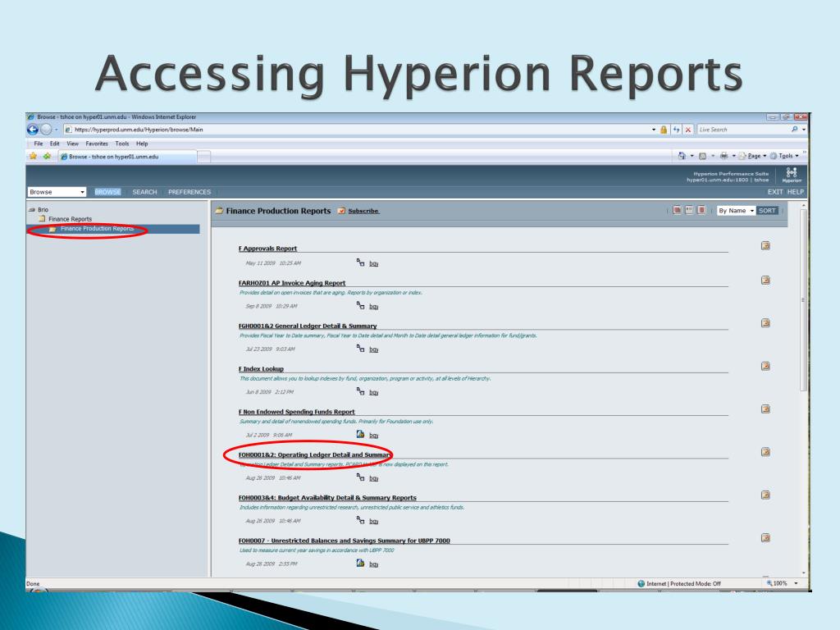Select the SEARCH navigation tab
This screenshot has width=840, height=630.
click(x=144, y=192)
